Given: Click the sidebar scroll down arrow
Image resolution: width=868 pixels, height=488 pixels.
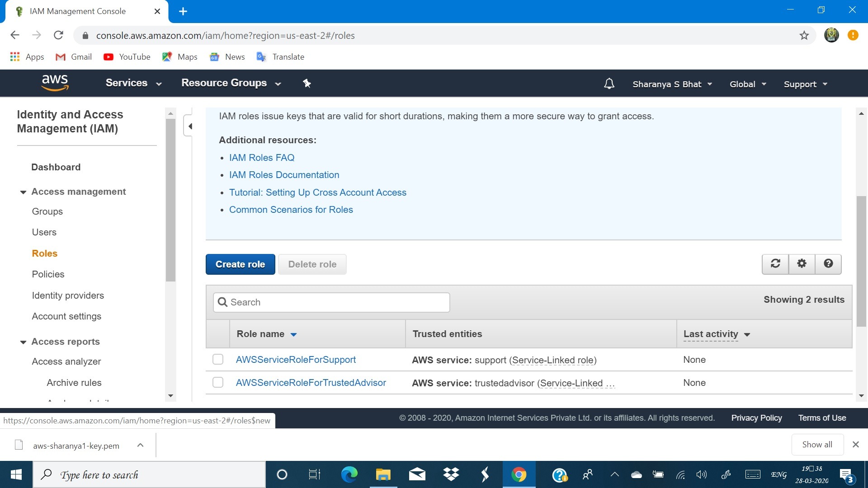Looking at the screenshot, I should 170,396.
